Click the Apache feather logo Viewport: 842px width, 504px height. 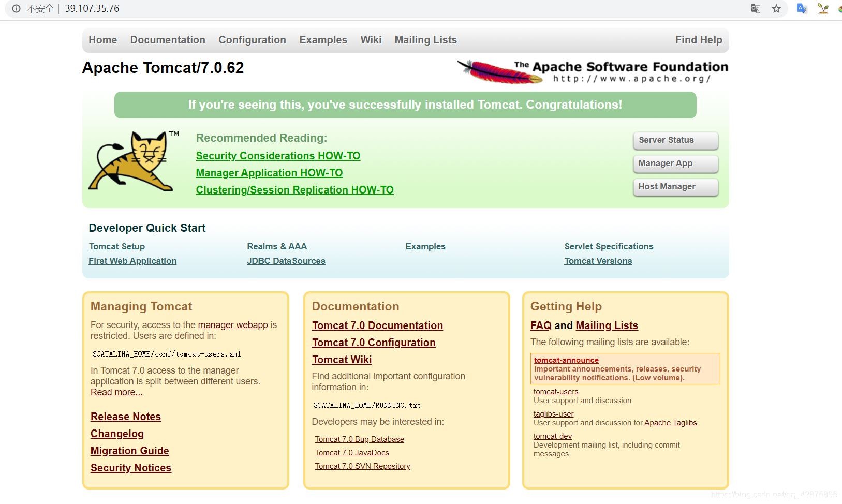[x=500, y=71]
